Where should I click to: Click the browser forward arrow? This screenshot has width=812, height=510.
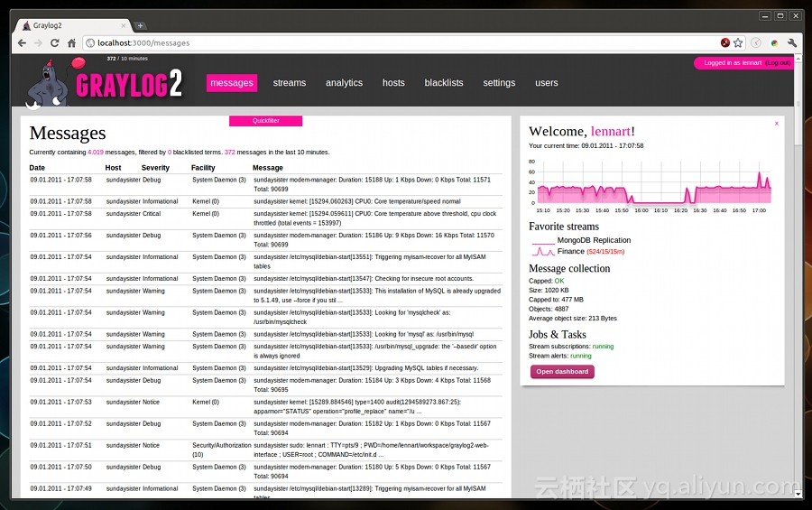click(x=38, y=42)
